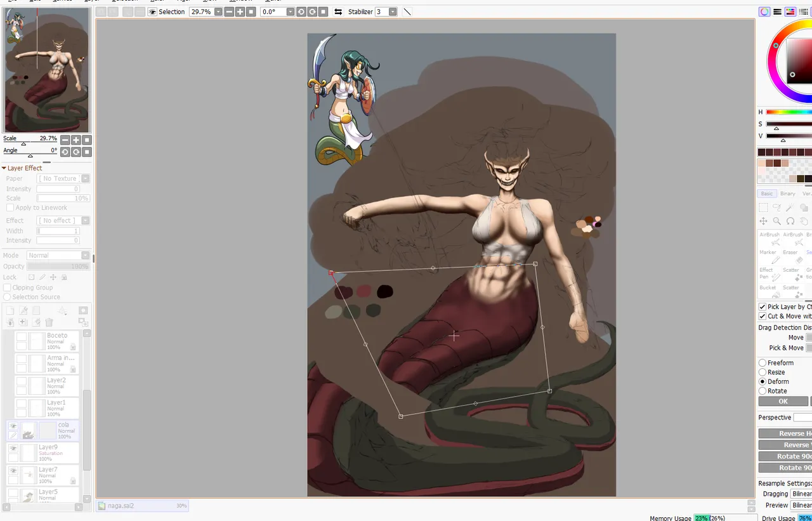Click the flip view horizontally arrows icon
The width and height of the screenshot is (812, 521).
point(337,11)
